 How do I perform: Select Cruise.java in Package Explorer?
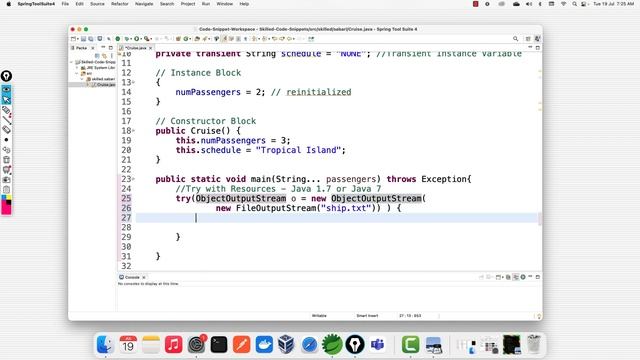pos(104,84)
